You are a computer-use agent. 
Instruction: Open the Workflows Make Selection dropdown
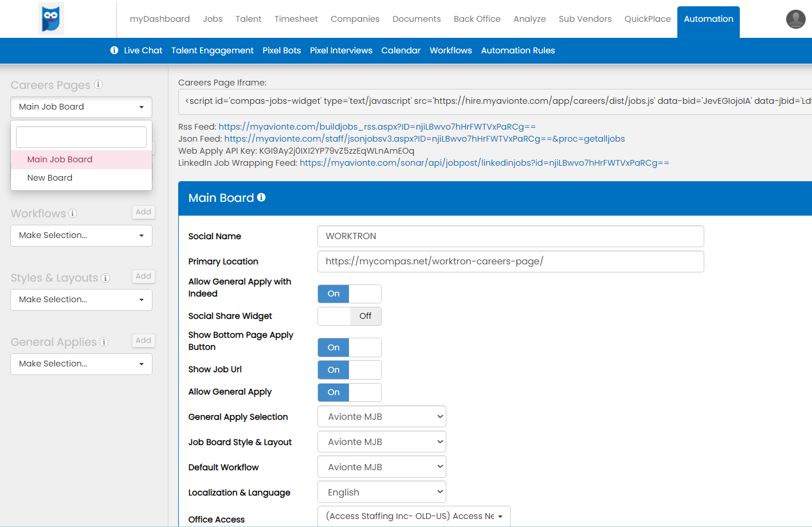[81, 236]
